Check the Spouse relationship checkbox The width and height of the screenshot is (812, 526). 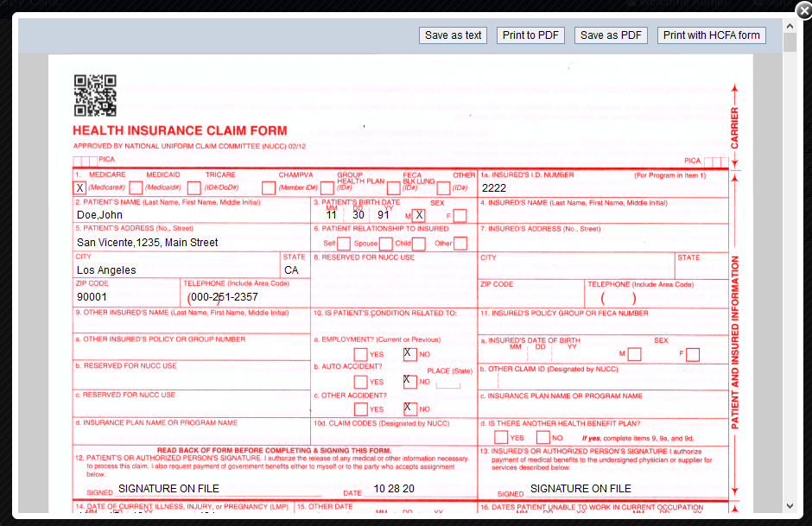pos(386,244)
